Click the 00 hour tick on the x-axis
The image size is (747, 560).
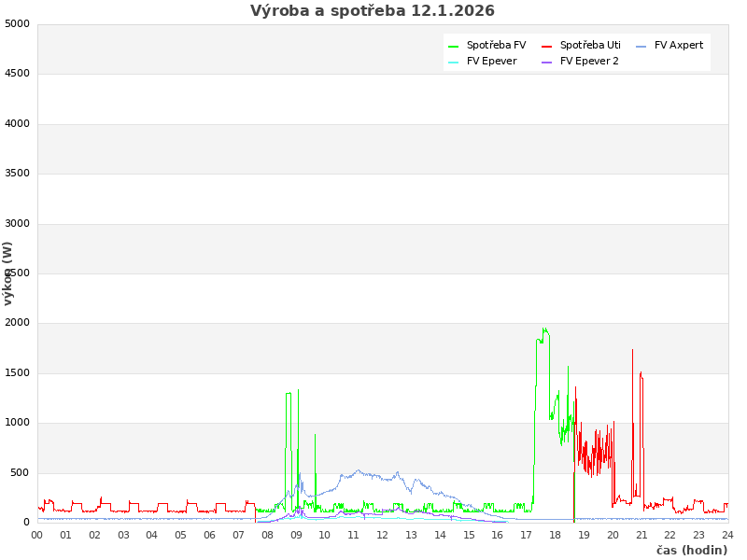click(37, 535)
